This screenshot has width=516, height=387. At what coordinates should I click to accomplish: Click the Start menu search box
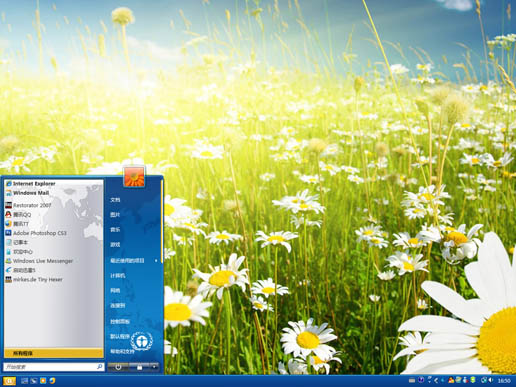click(x=53, y=367)
